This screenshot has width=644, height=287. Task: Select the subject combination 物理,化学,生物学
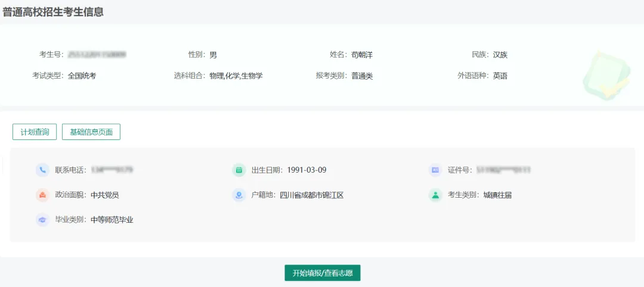tap(236, 76)
